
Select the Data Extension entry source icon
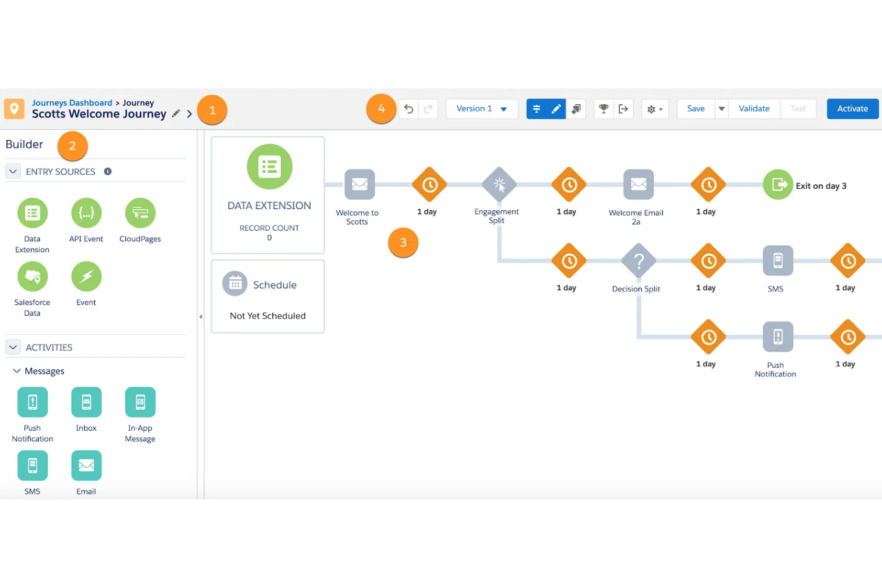click(32, 213)
